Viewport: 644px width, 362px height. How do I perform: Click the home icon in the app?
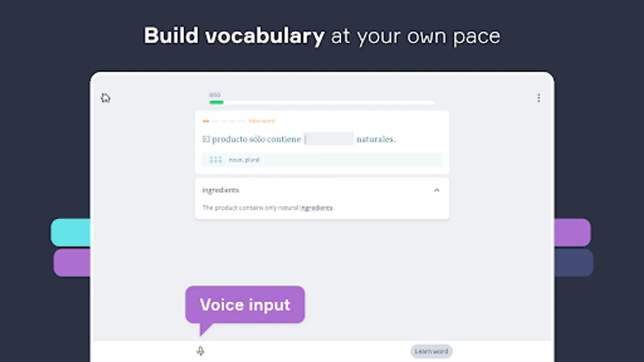105,98
